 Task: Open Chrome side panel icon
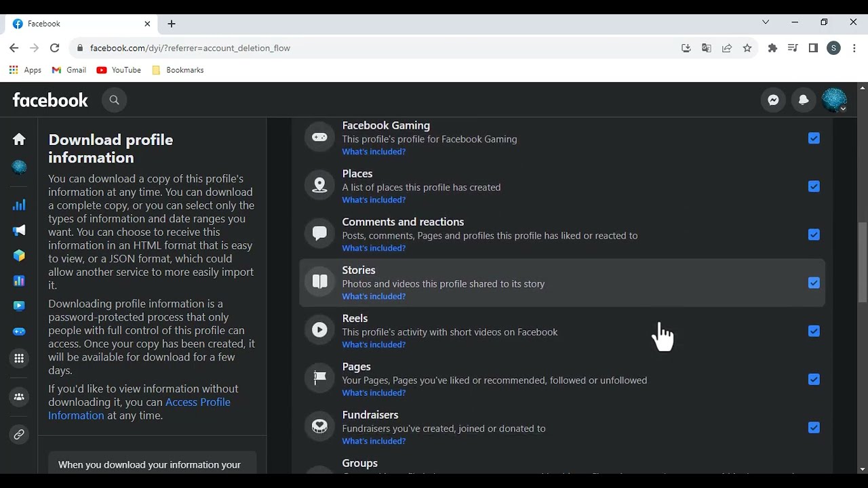813,48
